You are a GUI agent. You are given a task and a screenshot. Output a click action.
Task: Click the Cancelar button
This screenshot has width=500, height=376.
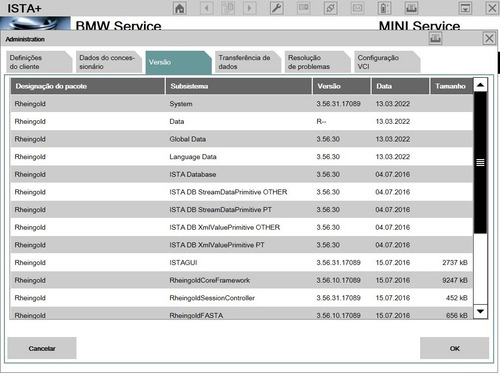[42, 348]
